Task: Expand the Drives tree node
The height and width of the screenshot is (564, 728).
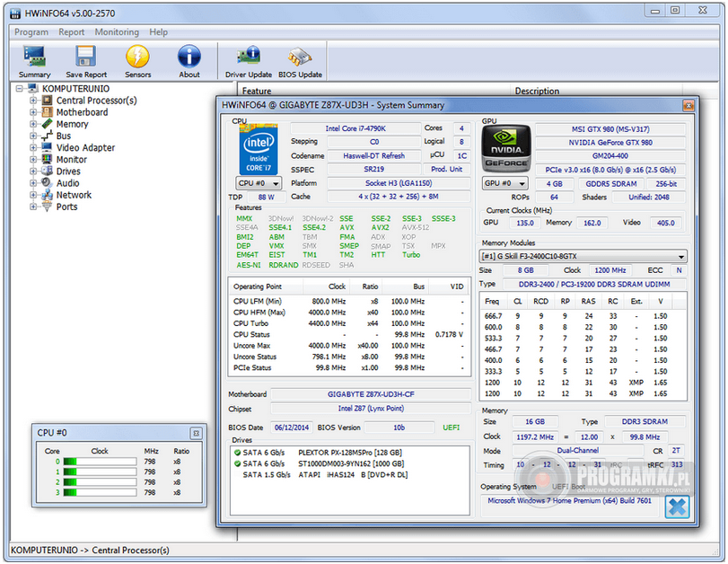Action: [x=33, y=172]
